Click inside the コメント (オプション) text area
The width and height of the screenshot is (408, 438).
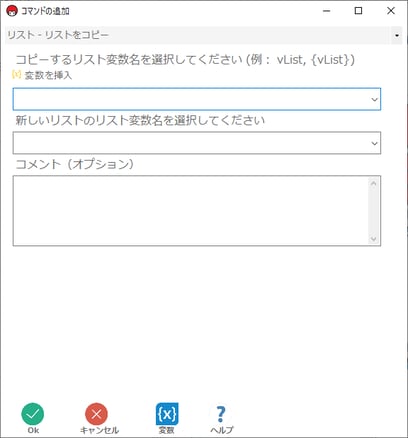191,211
